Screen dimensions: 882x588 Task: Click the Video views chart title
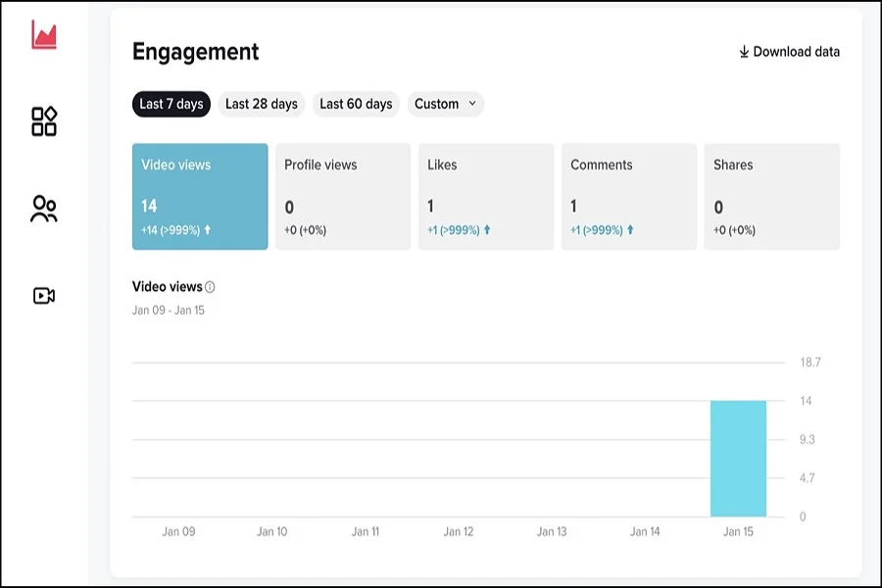click(167, 287)
